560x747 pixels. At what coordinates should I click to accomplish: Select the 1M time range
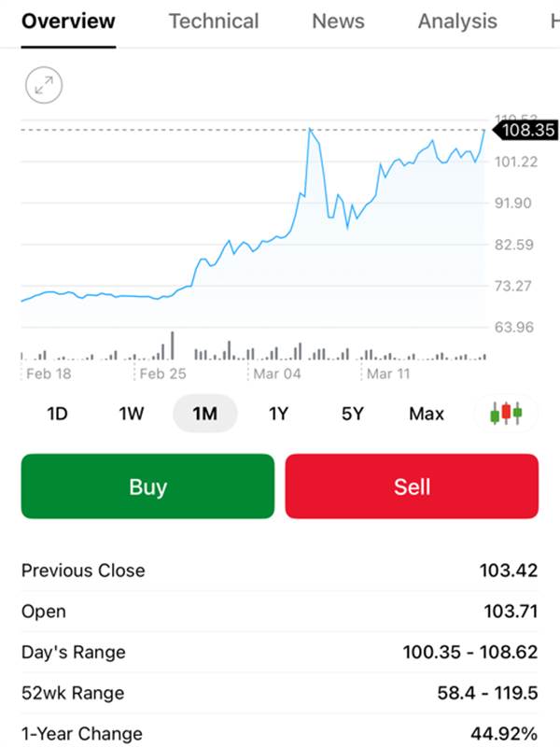(204, 414)
